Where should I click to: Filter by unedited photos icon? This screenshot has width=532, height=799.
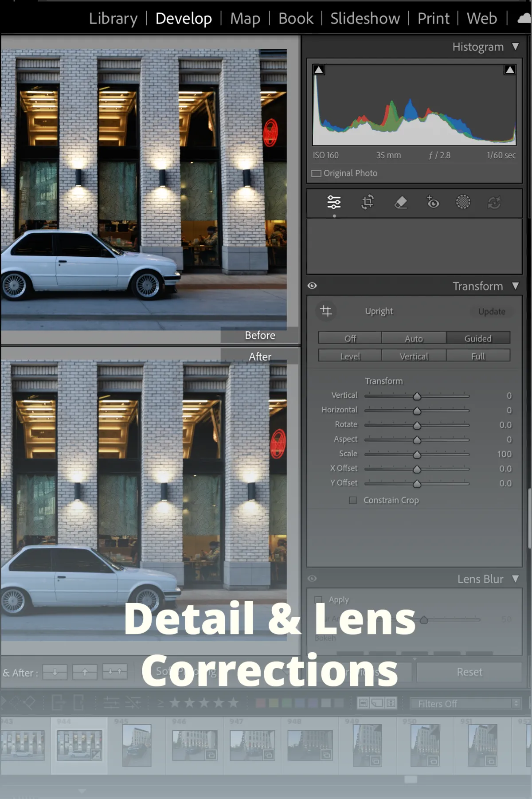(133, 702)
